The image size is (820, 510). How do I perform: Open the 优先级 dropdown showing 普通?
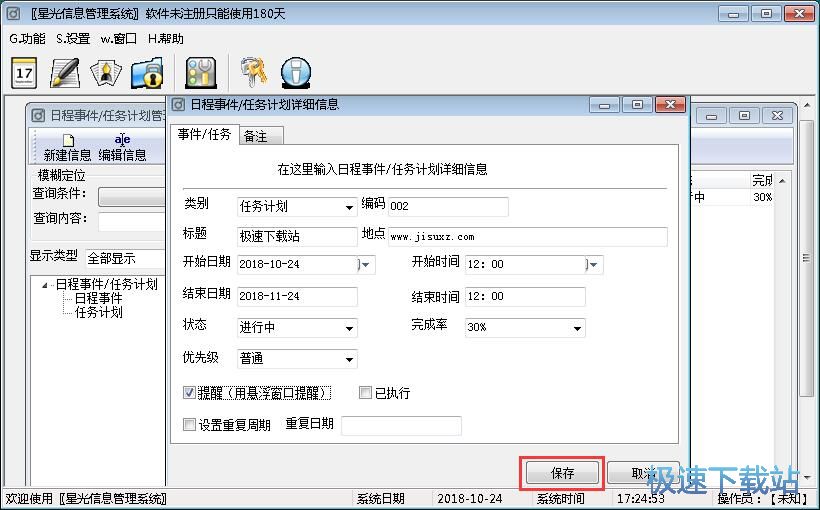297,359
